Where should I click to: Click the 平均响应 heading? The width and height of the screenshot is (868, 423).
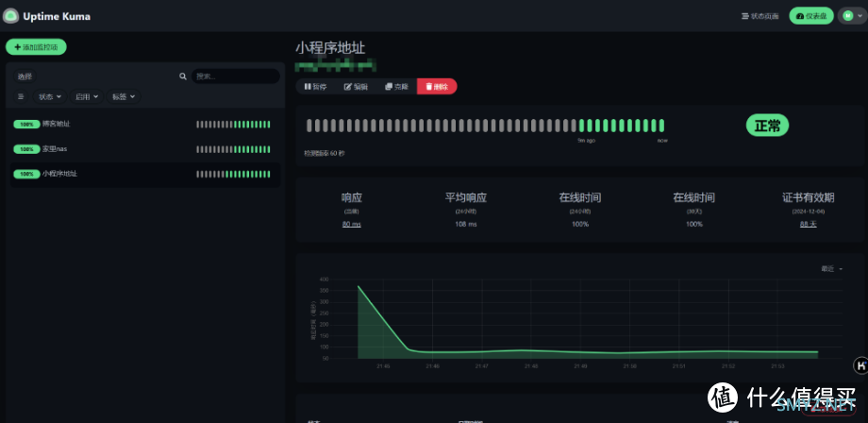pos(465,197)
